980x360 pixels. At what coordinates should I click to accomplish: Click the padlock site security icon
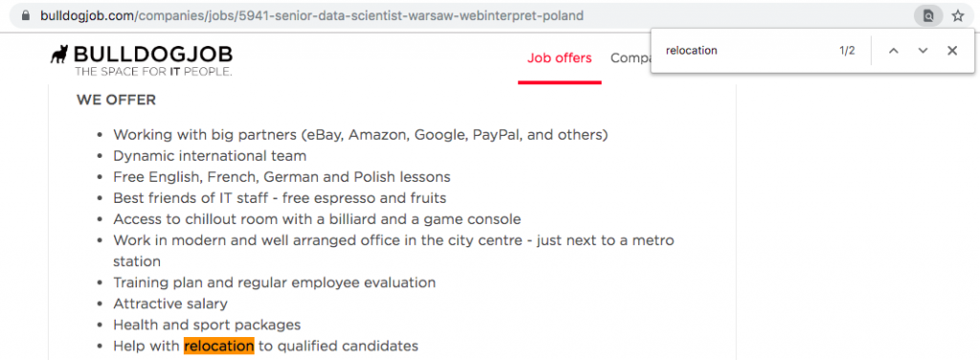tap(26, 15)
